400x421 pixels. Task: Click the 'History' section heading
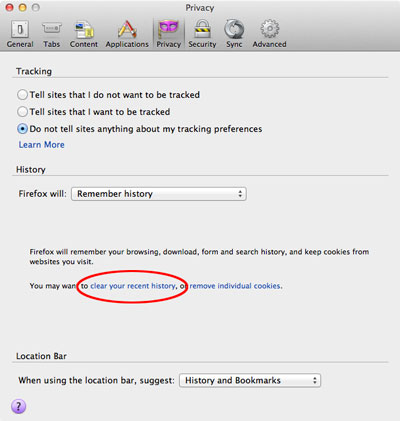pos(31,169)
